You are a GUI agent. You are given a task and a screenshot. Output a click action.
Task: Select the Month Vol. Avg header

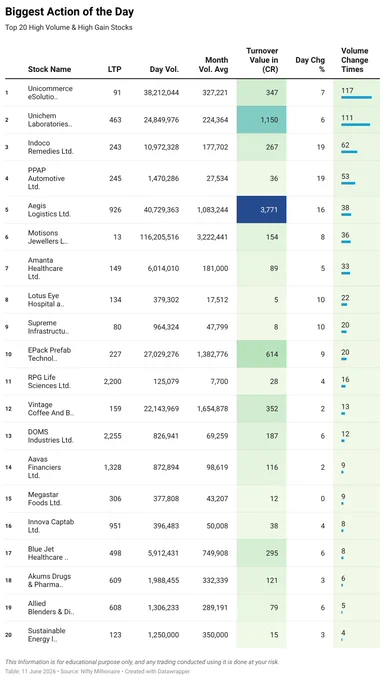pyautogui.click(x=216, y=64)
